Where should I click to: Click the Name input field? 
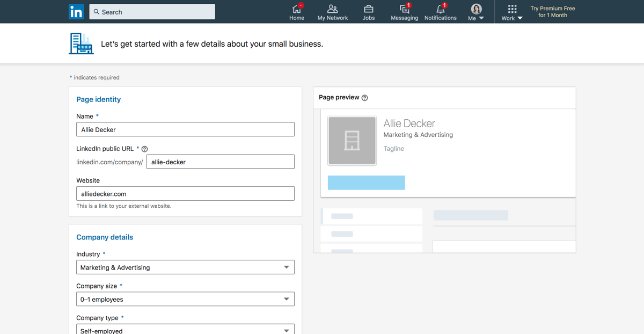[x=185, y=129]
